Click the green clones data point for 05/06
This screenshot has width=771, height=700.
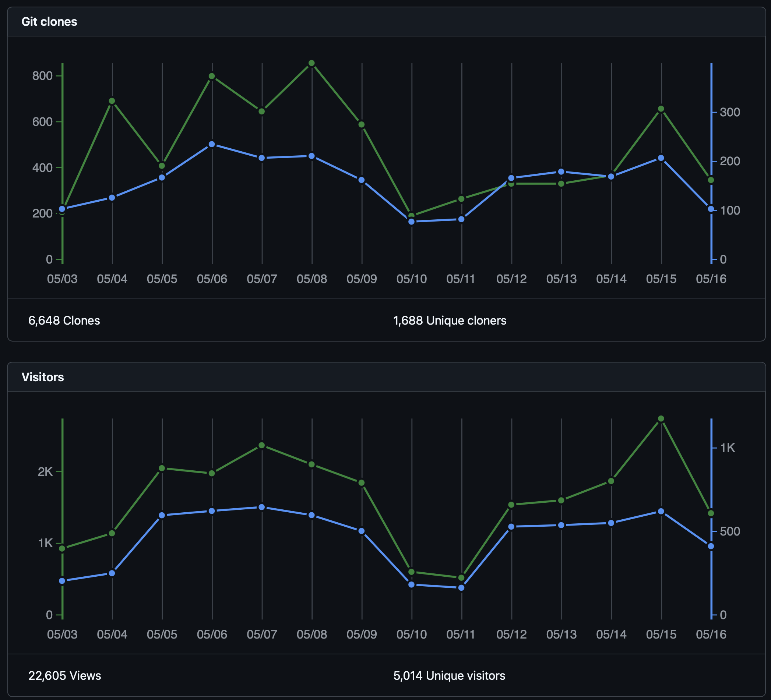[x=212, y=76]
